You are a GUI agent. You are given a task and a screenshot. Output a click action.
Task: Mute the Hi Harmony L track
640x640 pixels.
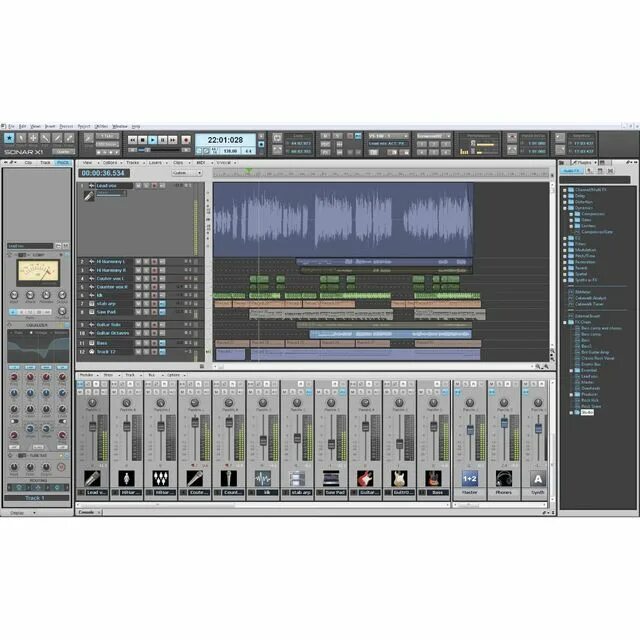tap(138, 261)
